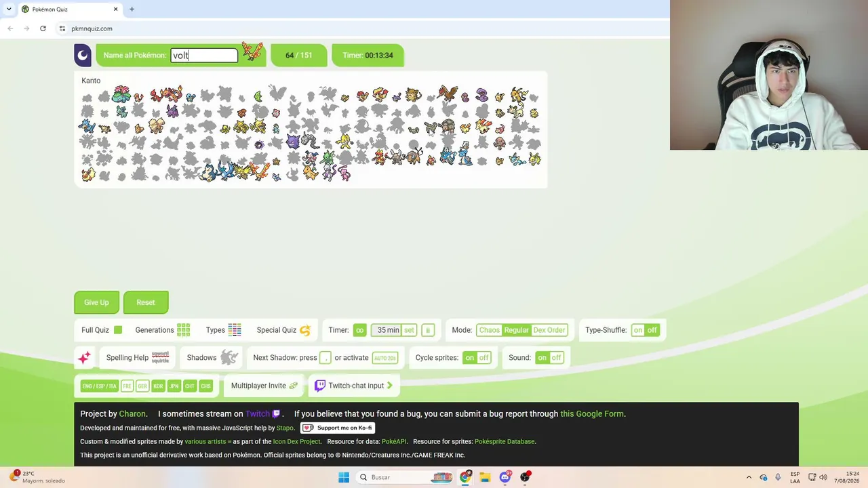868x488 pixels.
Task: Reload the page in Chrome
Action: [x=43, y=28]
